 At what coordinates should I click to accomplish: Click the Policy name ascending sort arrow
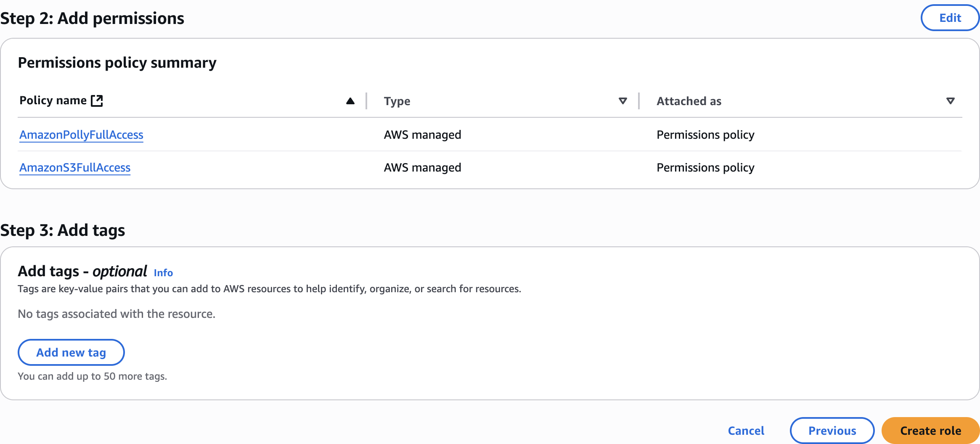click(350, 101)
